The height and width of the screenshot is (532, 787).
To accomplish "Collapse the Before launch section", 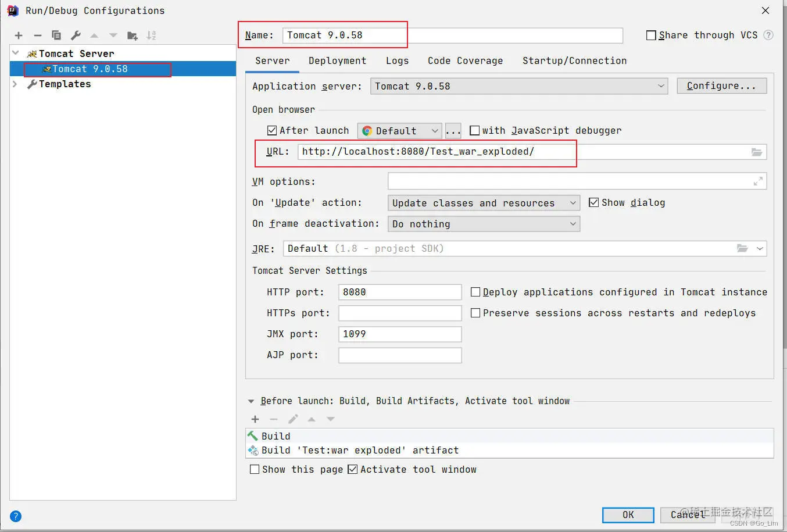I will (x=251, y=401).
